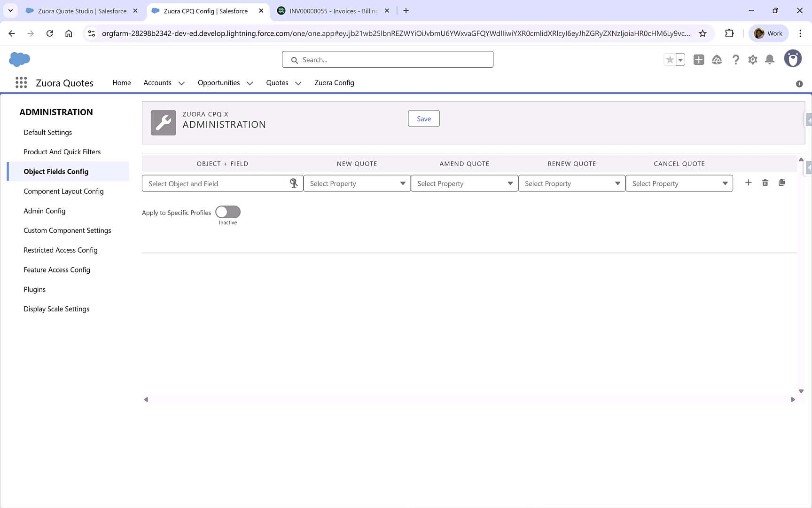Select Component Layout Config in the sidebar
Image resolution: width=812 pixels, height=508 pixels.
point(63,191)
